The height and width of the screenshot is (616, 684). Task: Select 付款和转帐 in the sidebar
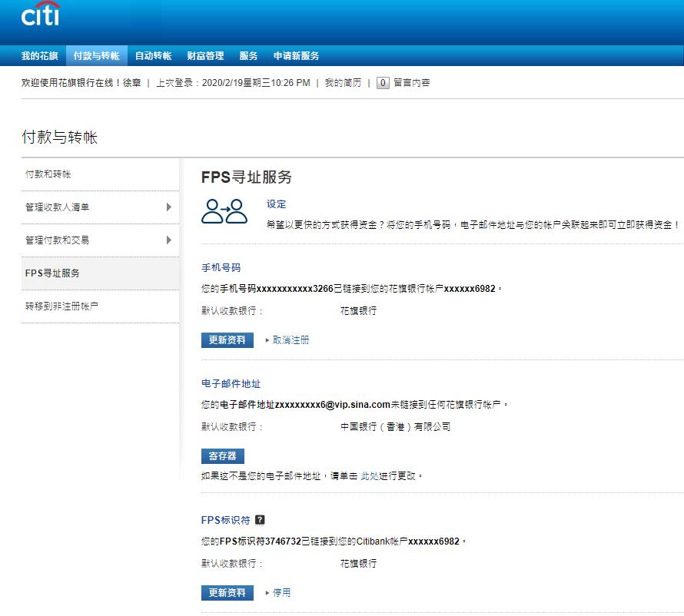pos(101,174)
